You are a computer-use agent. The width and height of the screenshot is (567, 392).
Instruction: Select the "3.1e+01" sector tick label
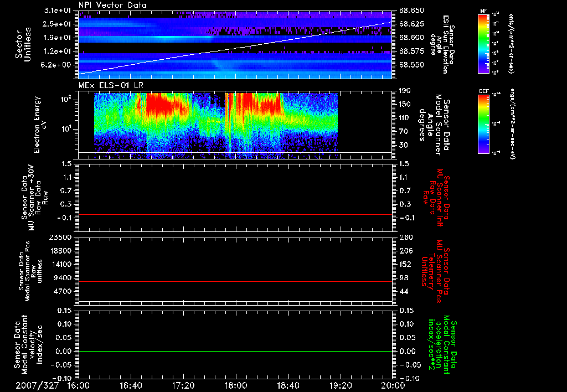(x=58, y=11)
